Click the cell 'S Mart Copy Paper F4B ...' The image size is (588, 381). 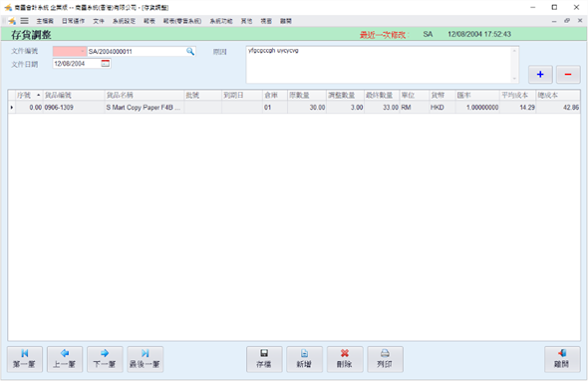point(145,108)
